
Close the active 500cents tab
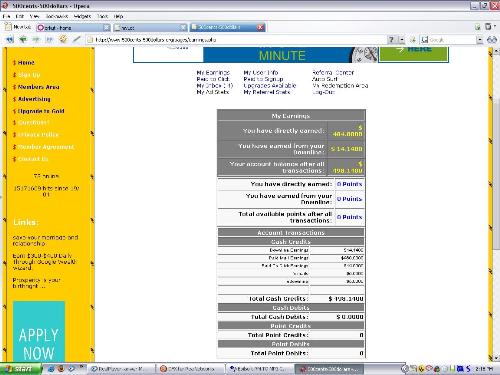(x=260, y=27)
